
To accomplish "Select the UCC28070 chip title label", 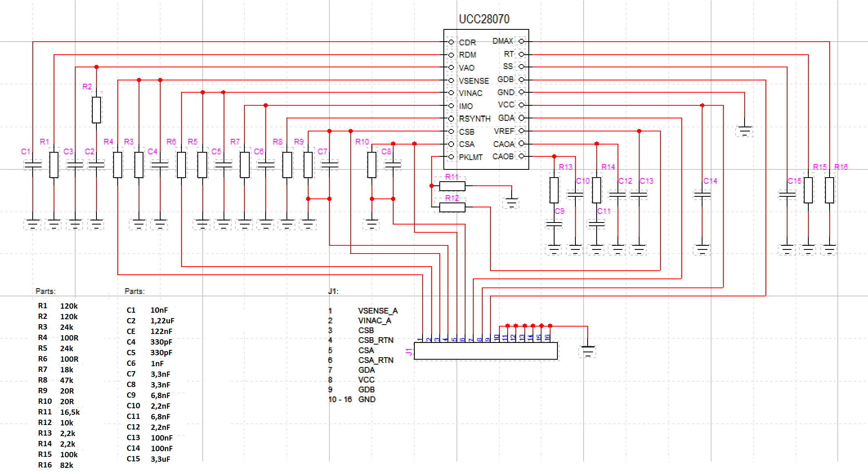I will (484, 19).
